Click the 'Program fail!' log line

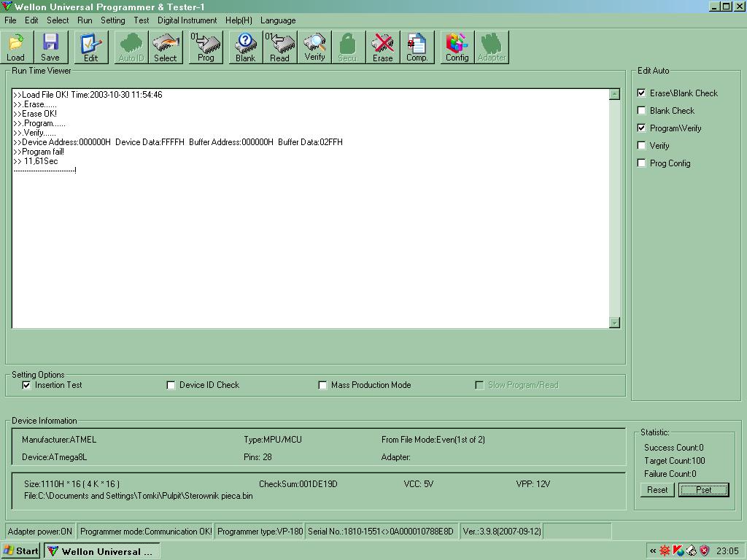pos(39,152)
